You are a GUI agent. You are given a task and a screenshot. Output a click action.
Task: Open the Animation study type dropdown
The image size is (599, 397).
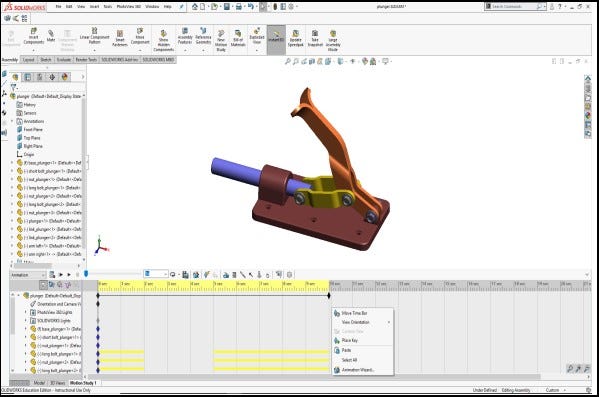tap(28, 275)
